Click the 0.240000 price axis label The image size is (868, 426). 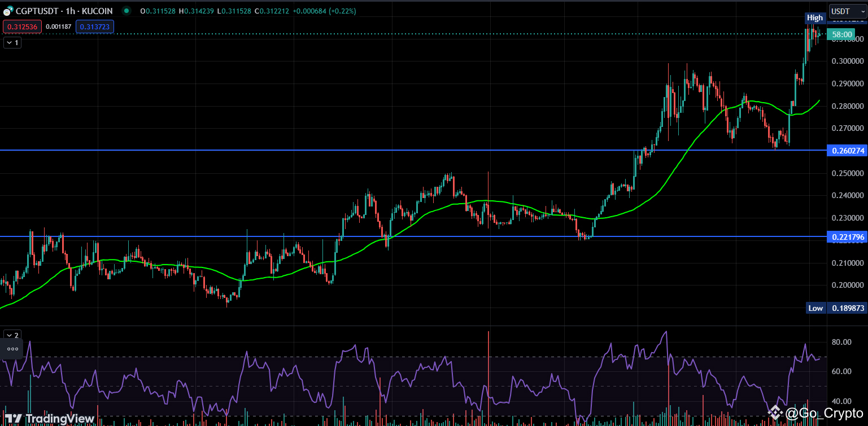coord(847,196)
